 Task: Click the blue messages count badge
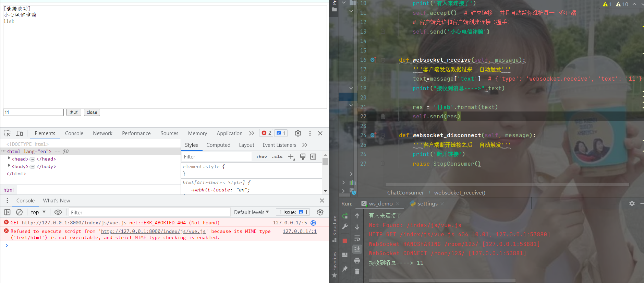[x=281, y=133]
